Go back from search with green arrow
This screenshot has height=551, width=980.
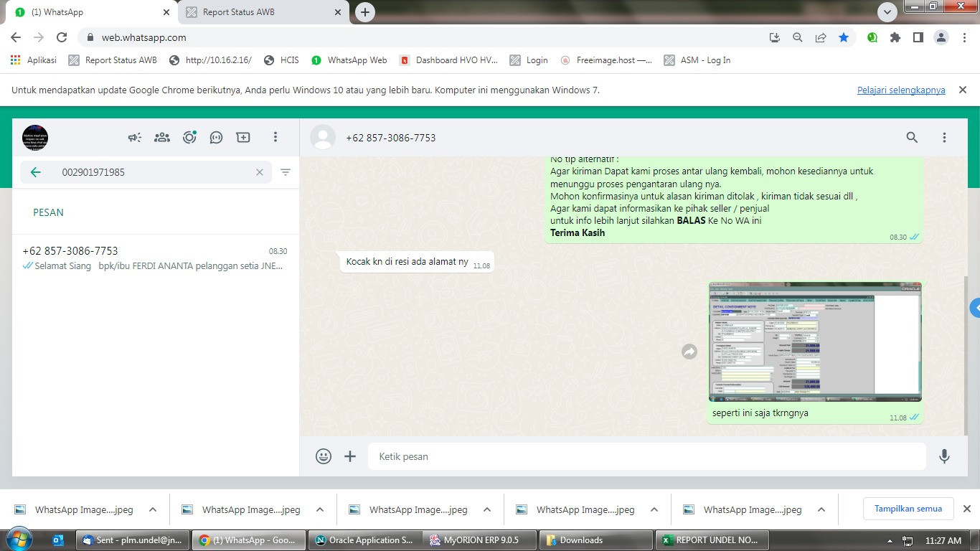35,172
